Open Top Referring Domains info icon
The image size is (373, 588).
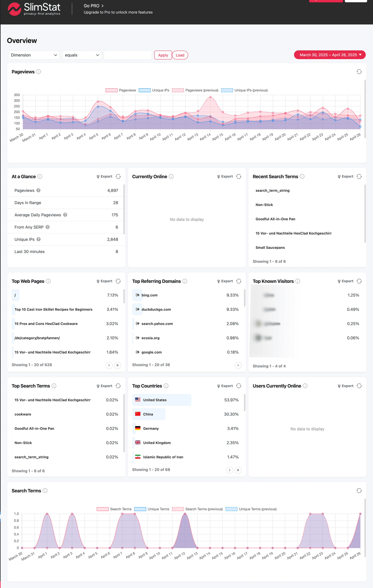tap(185, 281)
